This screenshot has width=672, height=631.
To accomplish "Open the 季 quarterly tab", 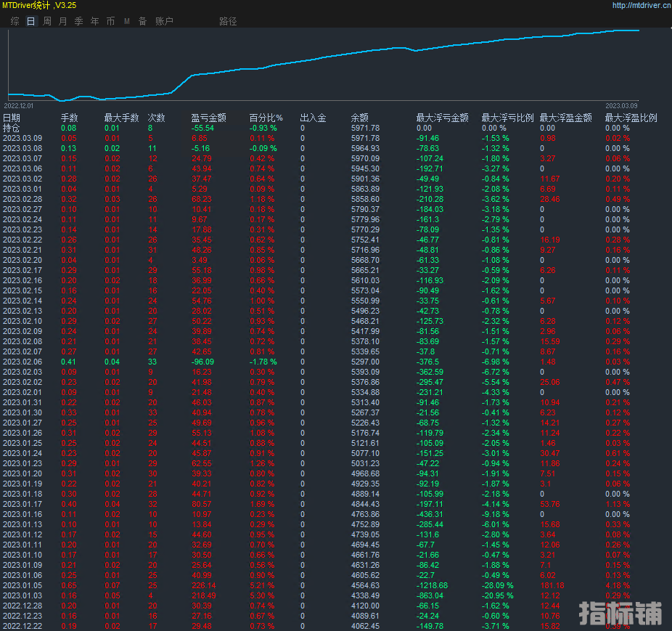I will click(x=79, y=21).
